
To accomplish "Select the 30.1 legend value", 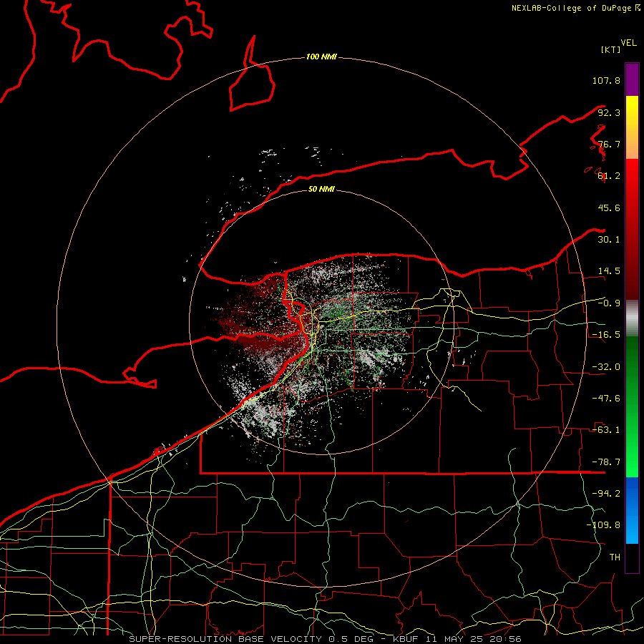I will tap(609, 240).
